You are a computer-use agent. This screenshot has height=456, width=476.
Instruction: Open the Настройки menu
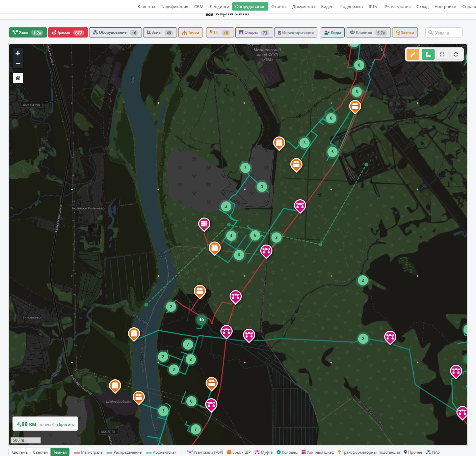tap(445, 6)
